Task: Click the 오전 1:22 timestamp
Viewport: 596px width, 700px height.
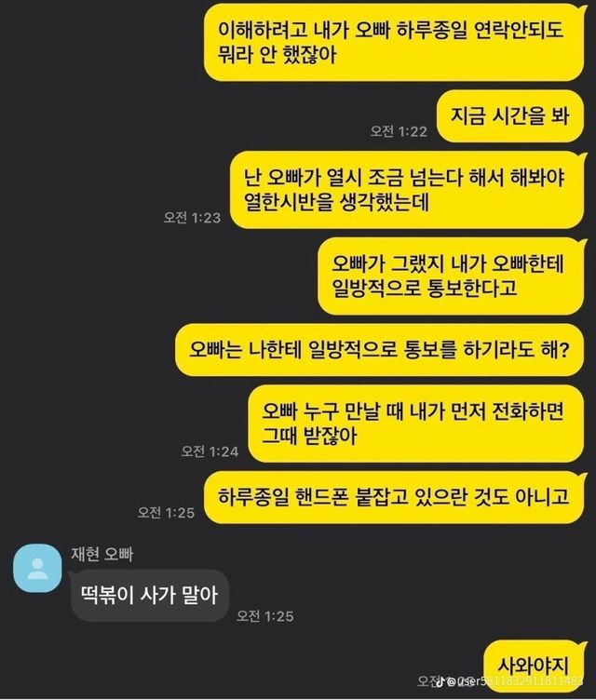Action: click(399, 131)
